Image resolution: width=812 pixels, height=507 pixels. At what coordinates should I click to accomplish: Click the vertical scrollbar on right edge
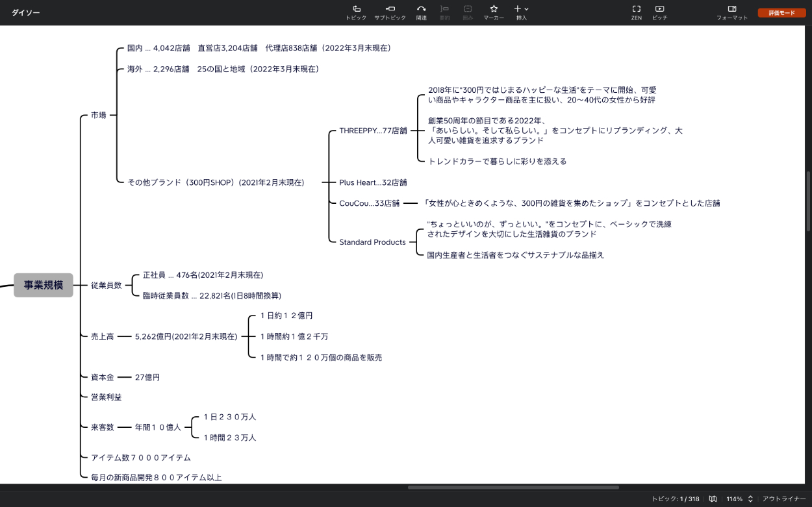tap(808, 201)
